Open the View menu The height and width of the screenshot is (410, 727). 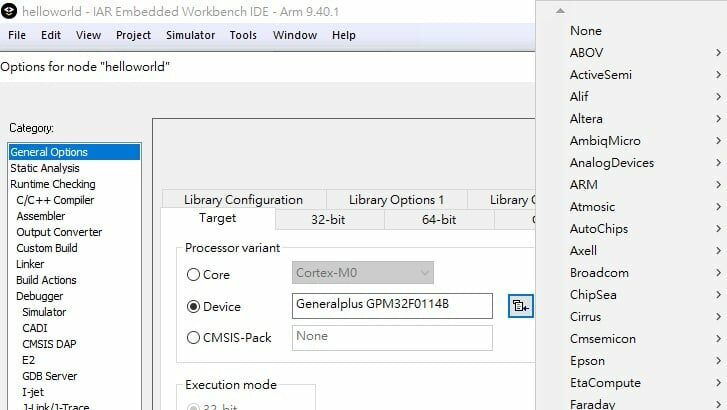[x=89, y=35]
